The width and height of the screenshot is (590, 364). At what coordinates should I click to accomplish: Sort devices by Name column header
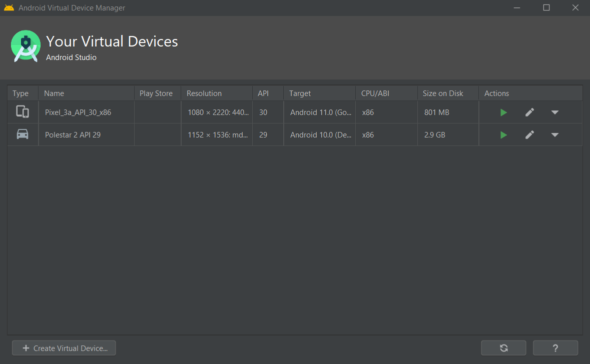tap(54, 93)
